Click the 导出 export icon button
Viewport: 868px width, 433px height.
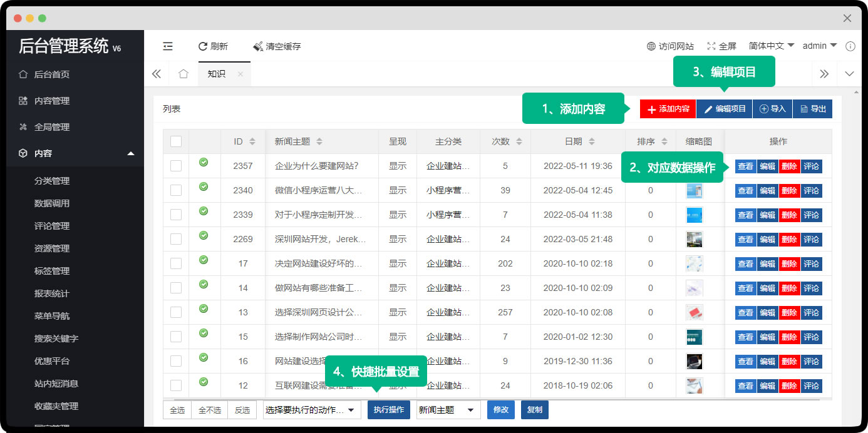[812, 108]
